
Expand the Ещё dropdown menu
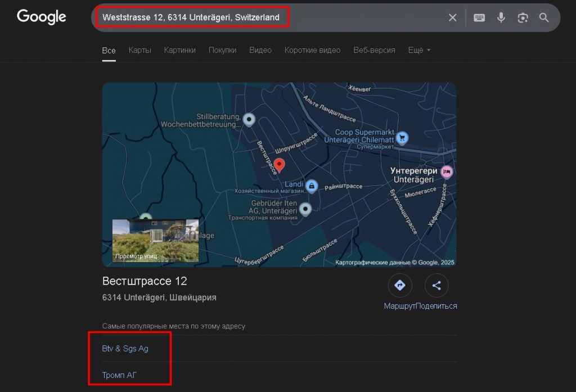(419, 50)
